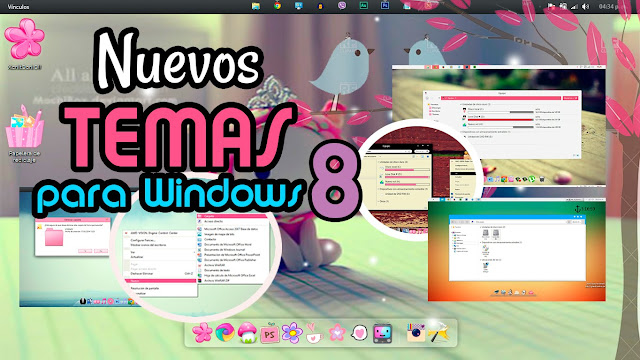Select the orange-green gradient theme screenshot
The height and width of the screenshot is (360, 640).
pos(517,250)
